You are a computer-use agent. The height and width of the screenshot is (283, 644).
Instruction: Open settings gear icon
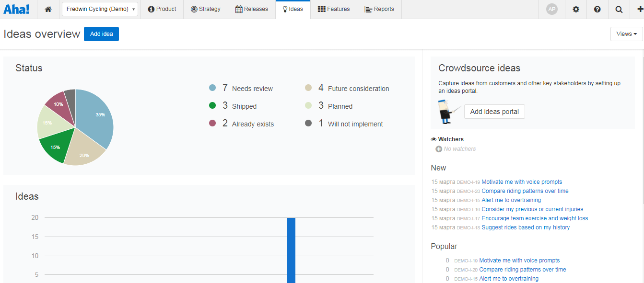click(x=576, y=9)
